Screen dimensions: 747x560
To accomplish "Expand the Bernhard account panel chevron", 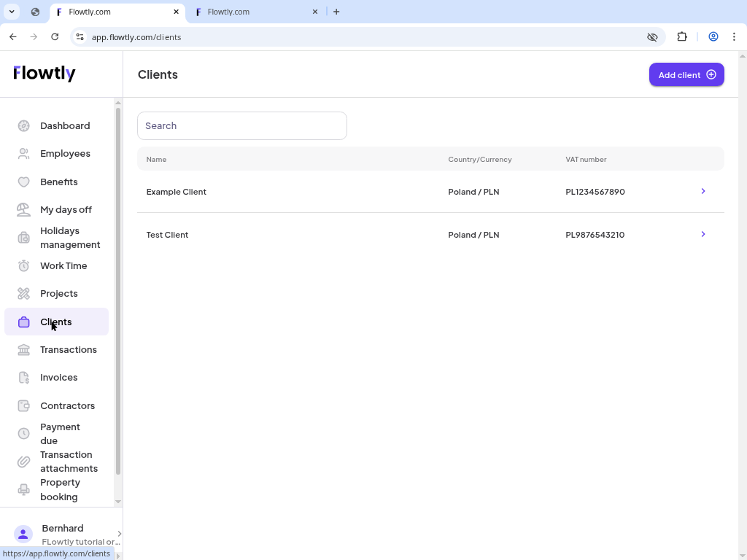I will (118, 533).
